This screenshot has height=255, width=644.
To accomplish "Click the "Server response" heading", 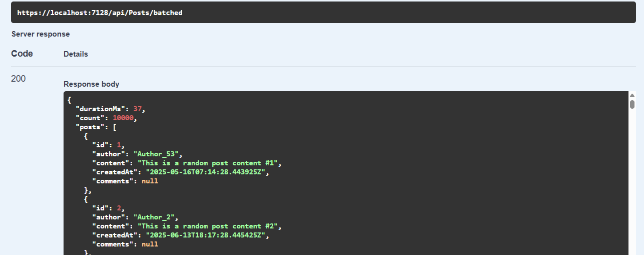I will [x=41, y=34].
